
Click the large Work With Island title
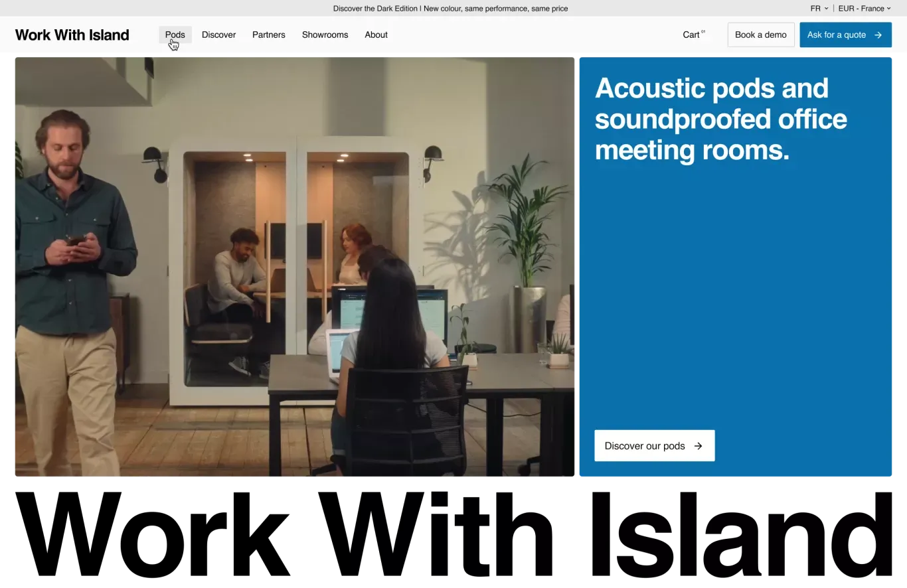tap(453, 535)
